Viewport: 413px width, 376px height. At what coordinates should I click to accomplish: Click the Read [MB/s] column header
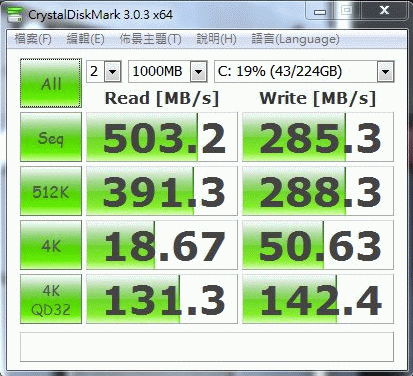[x=162, y=99]
